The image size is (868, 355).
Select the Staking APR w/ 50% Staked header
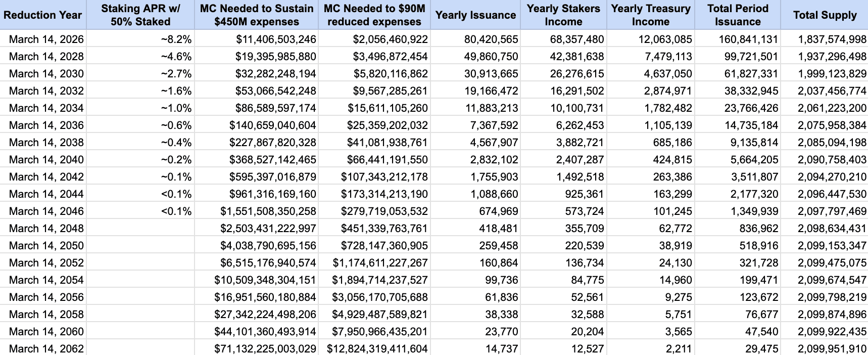[140, 15]
